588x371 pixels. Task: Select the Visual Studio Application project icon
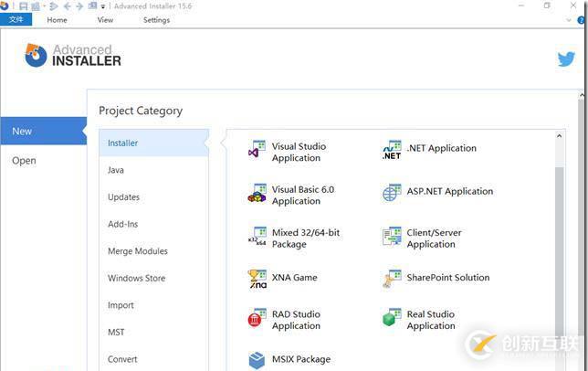pos(257,149)
